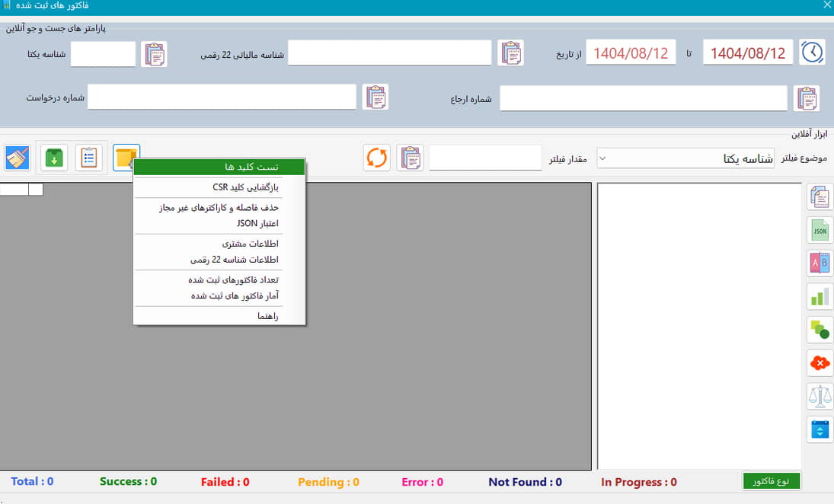Viewport: 834px width, 504px height.
Task: Click the مقدار فیلتر input field
Action: tap(485, 158)
